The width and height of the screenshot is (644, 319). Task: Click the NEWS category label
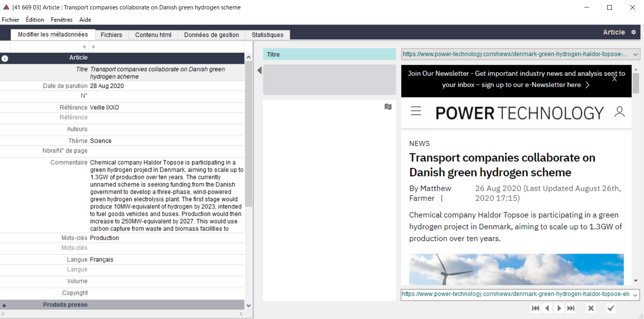pyautogui.click(x=419, y=144)
